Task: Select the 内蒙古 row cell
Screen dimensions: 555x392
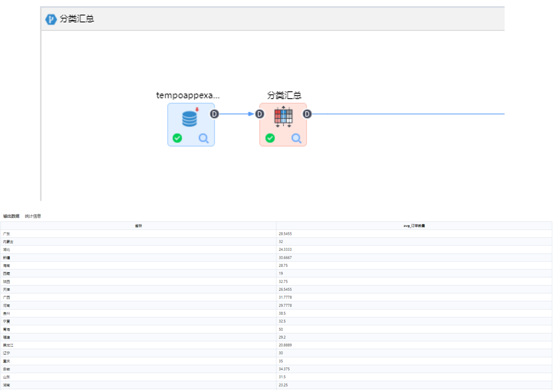Action: (8, 242)
